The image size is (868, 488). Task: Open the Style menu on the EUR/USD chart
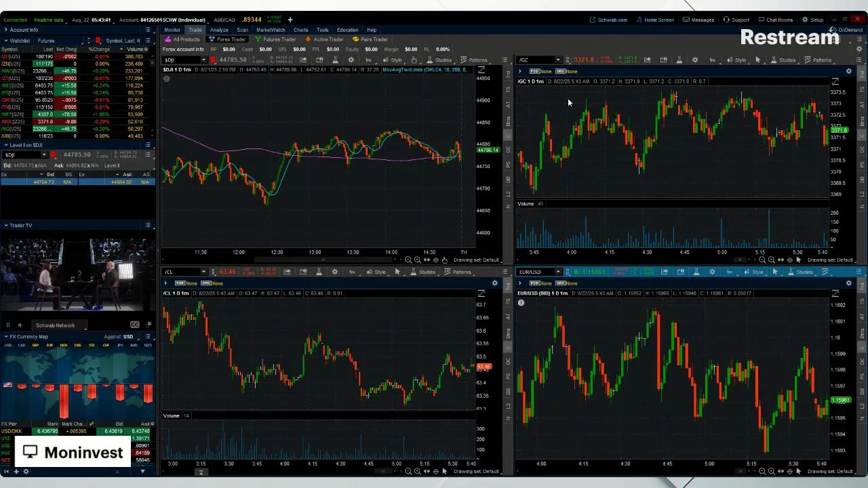tap(754, 272)
